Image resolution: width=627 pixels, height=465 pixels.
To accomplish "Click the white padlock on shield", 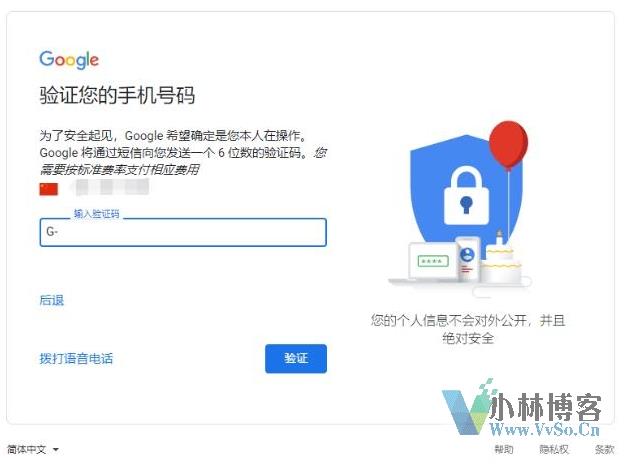I will [x=466, y=196].
